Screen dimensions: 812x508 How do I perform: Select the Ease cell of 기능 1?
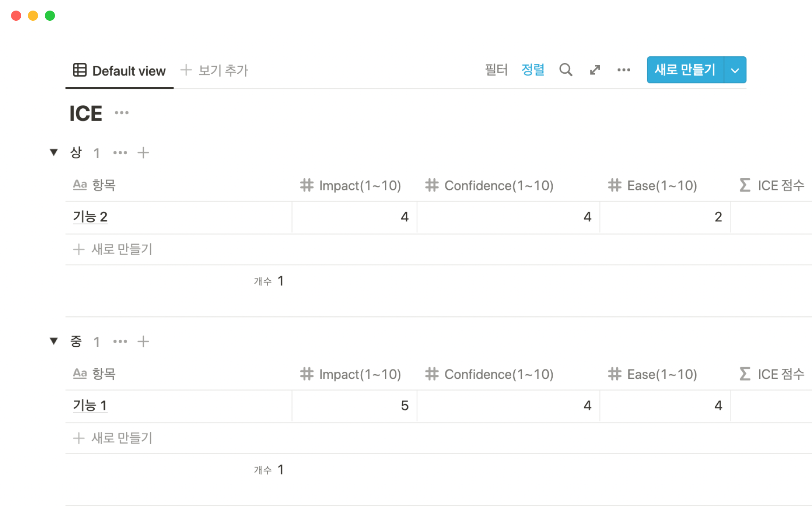(x=665, y=406)
